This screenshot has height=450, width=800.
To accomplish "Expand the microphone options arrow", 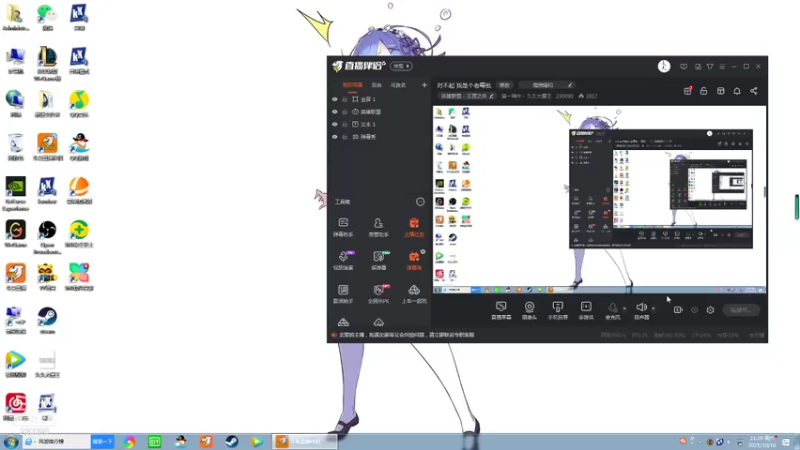I will pos(624,308).
